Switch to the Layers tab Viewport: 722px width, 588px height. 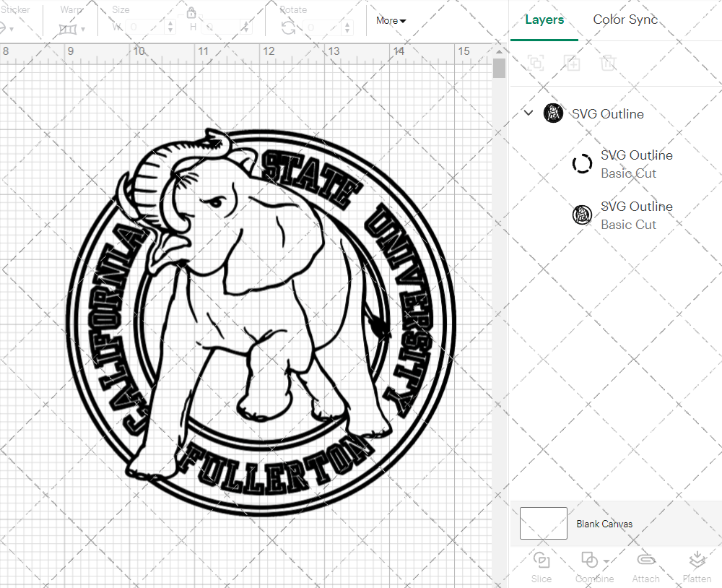click(544, 20)
